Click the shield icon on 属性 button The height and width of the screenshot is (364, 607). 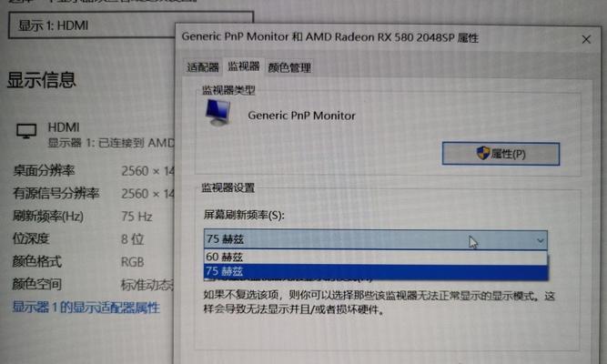(x=482, y=154)
